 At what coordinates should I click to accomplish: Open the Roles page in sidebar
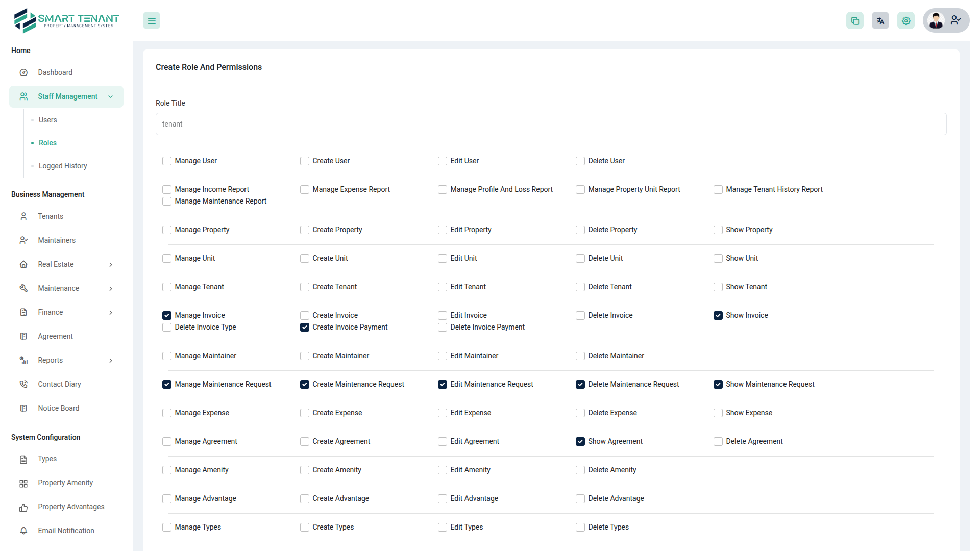pos(47,143)
